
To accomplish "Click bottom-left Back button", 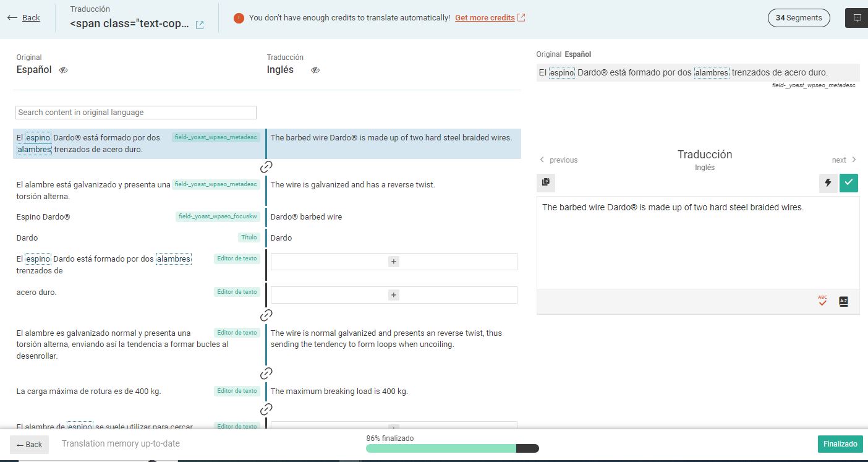I will (29, 445).
